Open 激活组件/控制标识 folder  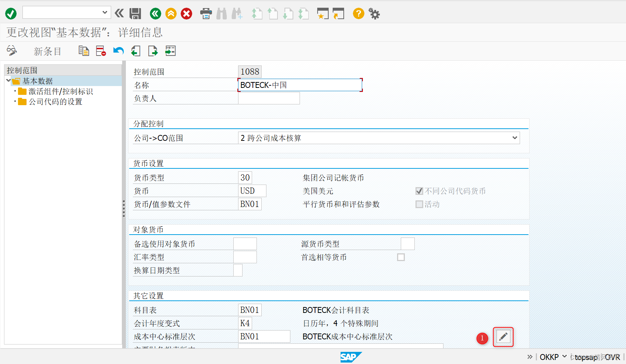pyautogui.click(x=61, y=91)
